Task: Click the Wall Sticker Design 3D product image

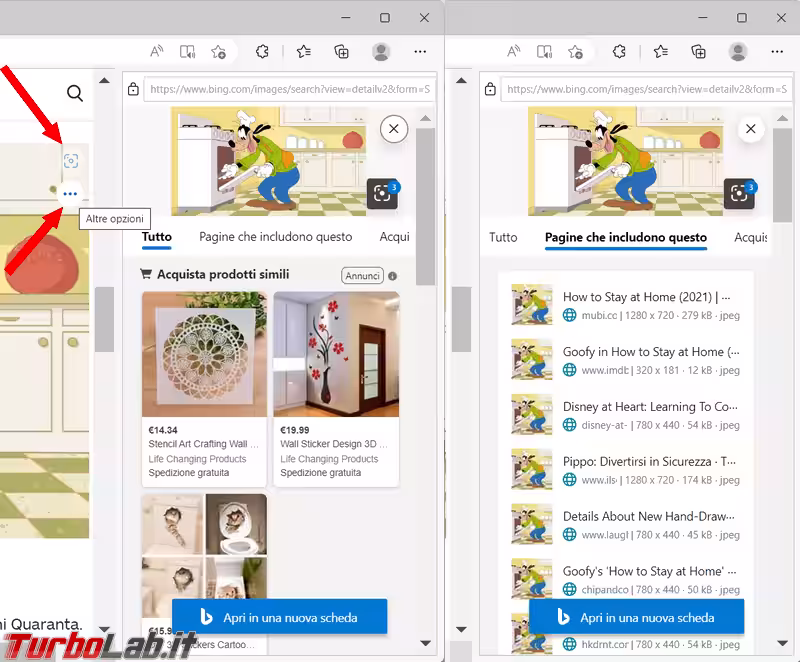Action: (x=336, y=354)
